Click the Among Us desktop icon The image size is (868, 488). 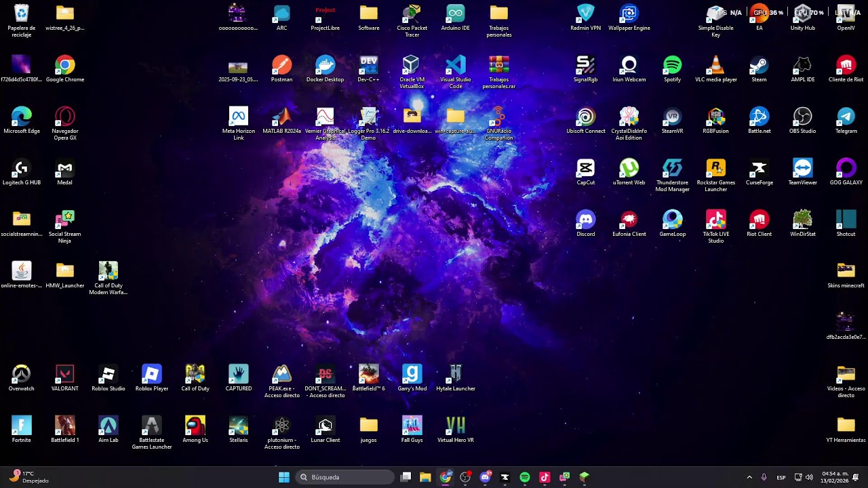(x=195, y=426)
